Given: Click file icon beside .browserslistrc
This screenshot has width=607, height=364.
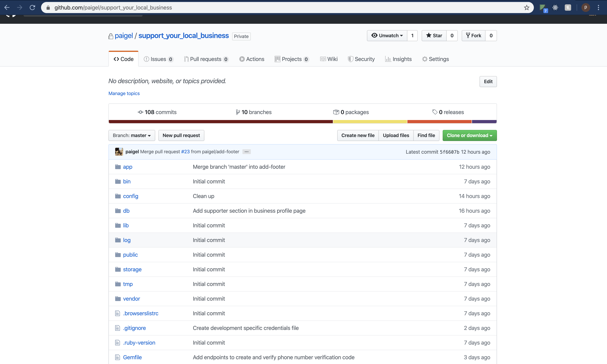Looking at the screenshot, I should [x=118, y=313].
